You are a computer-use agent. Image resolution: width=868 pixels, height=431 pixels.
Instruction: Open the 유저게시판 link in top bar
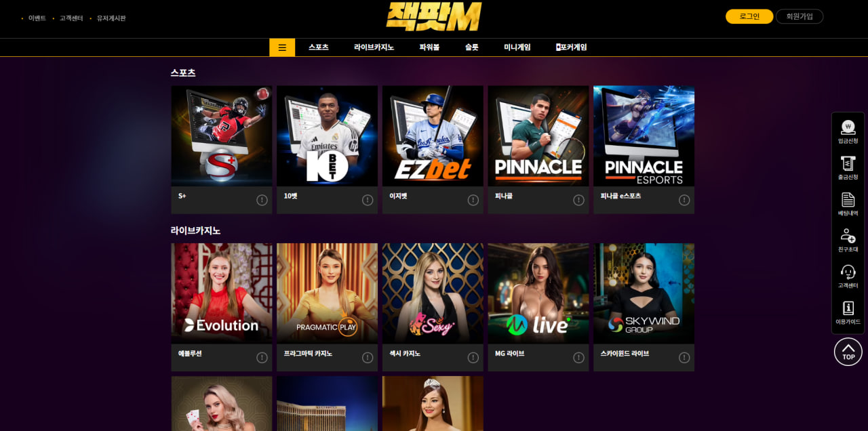click(111, 18)
